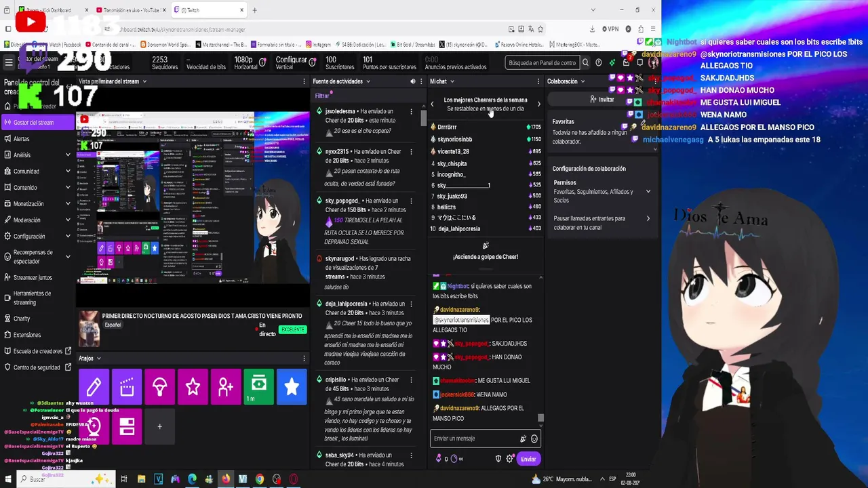Click the blue solid star shortcut tile
Image resolution: width=868 pixels, height=488 pixels.
click(x=292, y=386)
